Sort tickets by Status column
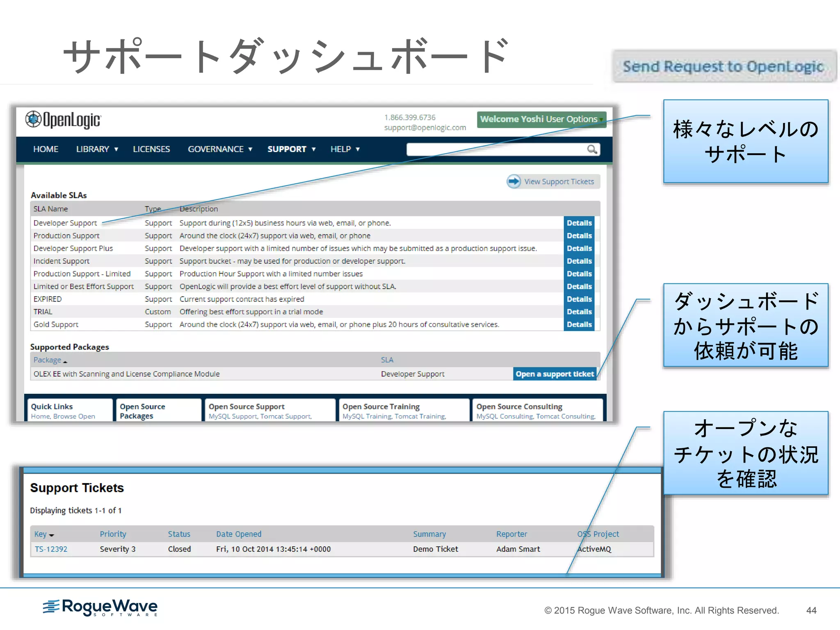 click(x=179, y=534)
